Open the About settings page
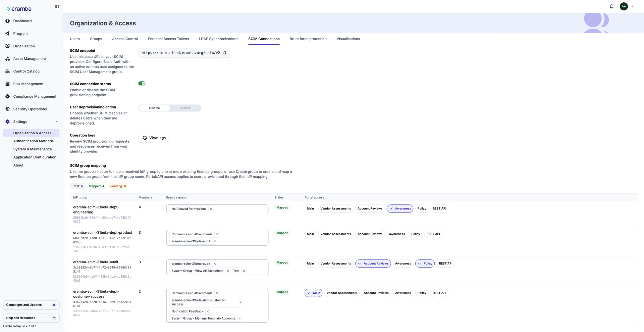 point(18,165)
